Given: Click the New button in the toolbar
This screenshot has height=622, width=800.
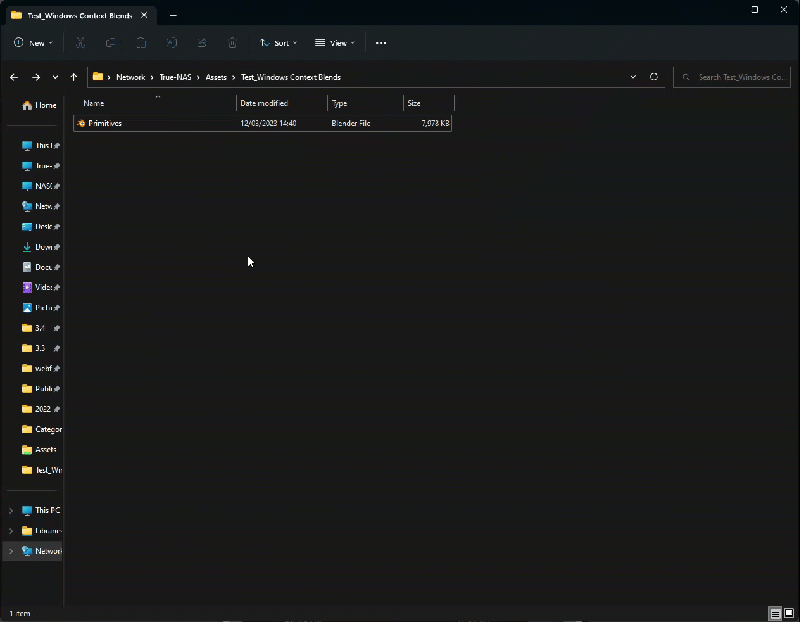Looking at the screenshot, I should pyautogui.click(x=33, y=43).
